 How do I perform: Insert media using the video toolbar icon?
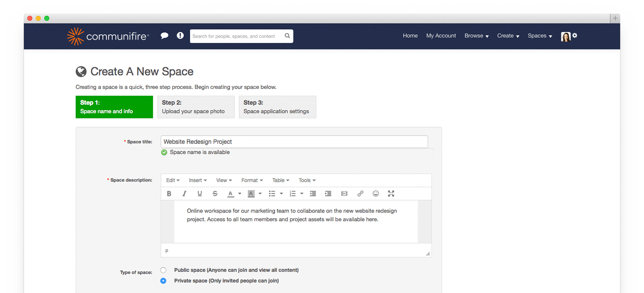coord(344,193)
